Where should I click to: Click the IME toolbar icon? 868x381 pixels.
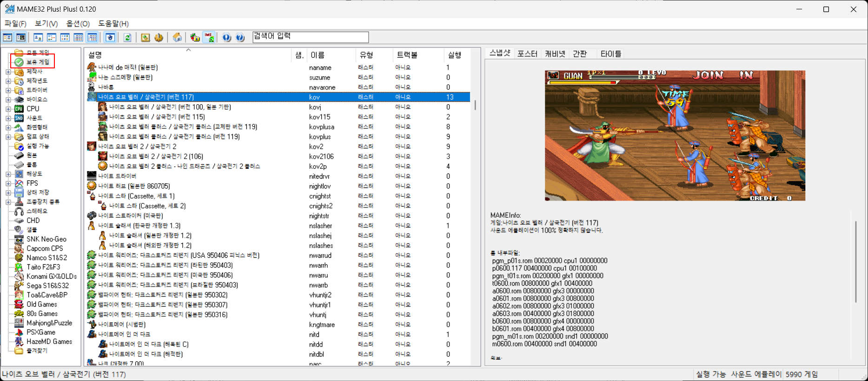tap(209, 38)
